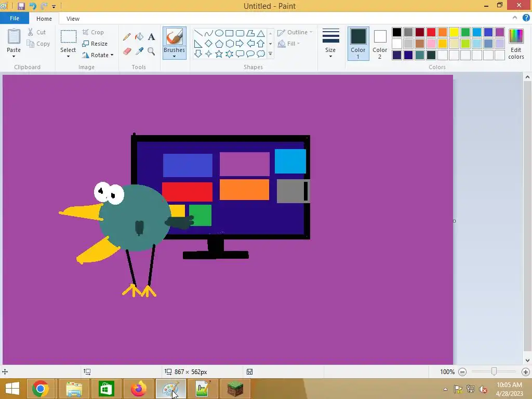Open Minecraft from the taskbar
Image resolution: width=532 pixels, height=399 pixels.
pos(235,389)
